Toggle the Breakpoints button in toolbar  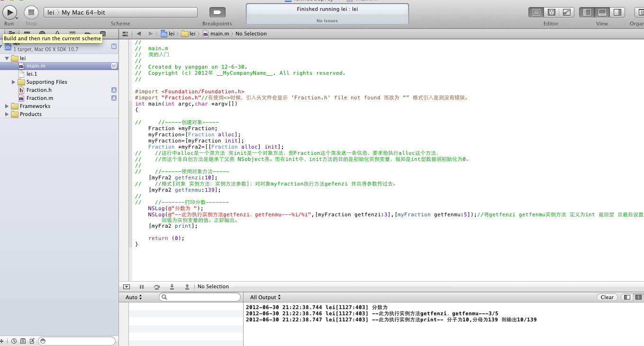click(217, 12)
